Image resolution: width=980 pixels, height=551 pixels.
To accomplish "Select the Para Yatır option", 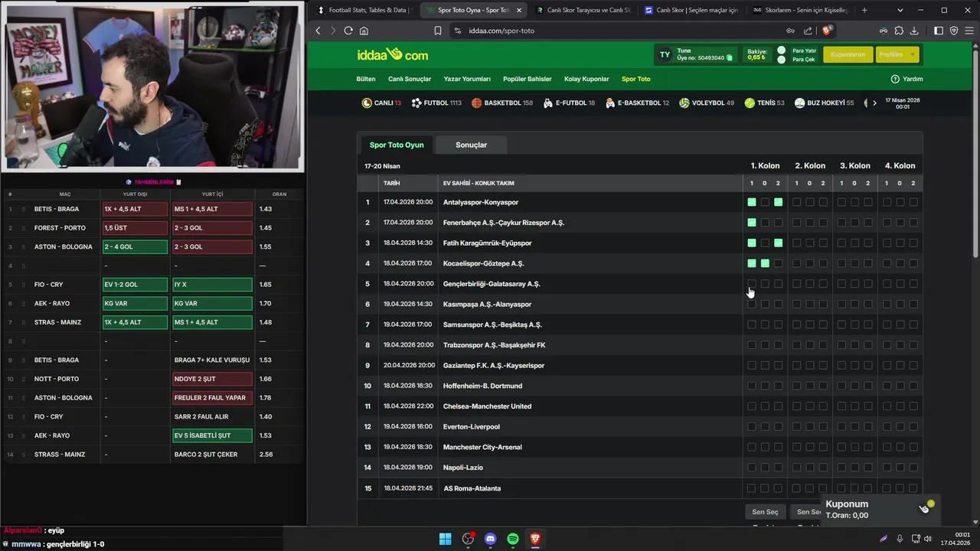I will [x=804, y=51].
